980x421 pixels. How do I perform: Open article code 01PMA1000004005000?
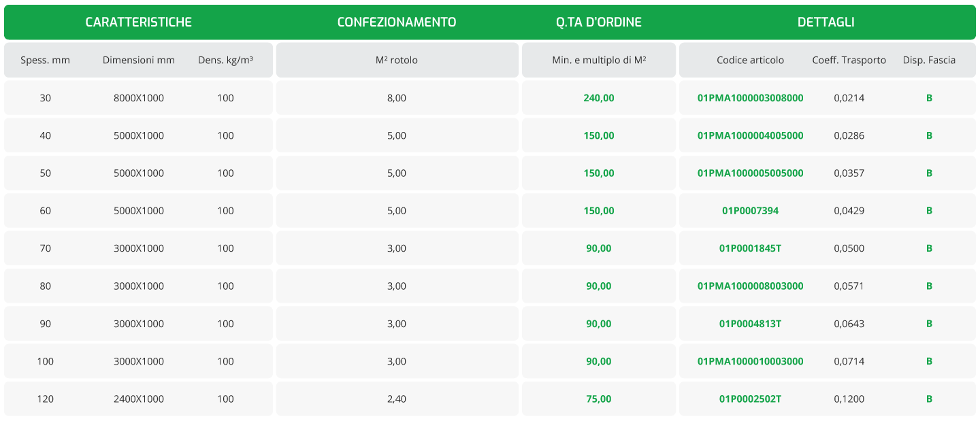pyautogui.click(x=750, y=135)
